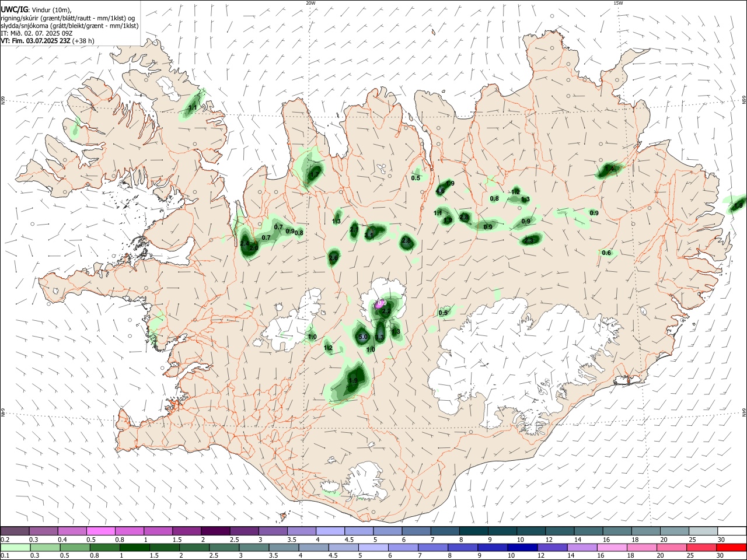The height and width of the screenshot is (560, 747).
Task: Click the bright pink upper-row swatch labeled 0.5
Action: pos(100,531)
